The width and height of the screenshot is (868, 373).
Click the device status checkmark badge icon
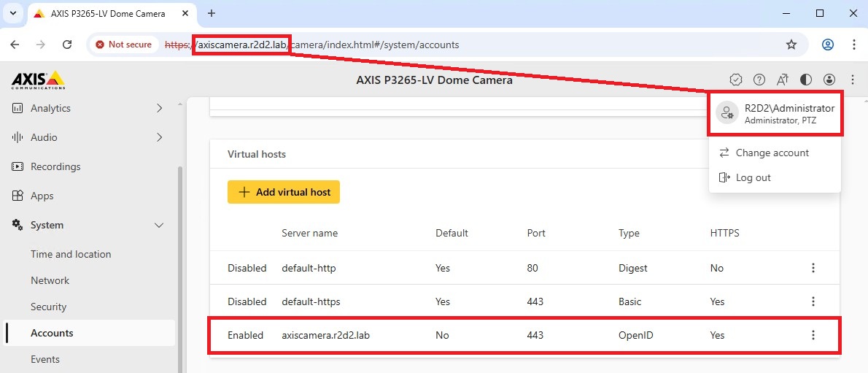[736, 80]
